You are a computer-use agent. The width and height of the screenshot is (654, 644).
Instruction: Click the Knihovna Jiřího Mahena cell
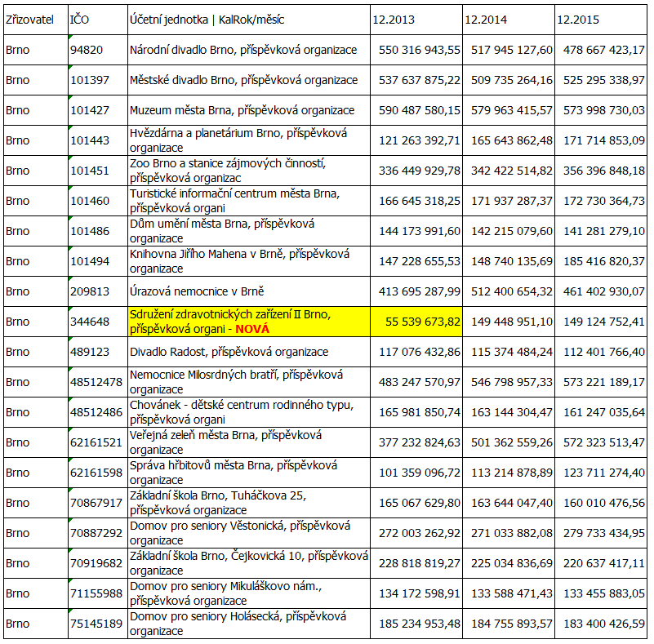coord(249,261)
